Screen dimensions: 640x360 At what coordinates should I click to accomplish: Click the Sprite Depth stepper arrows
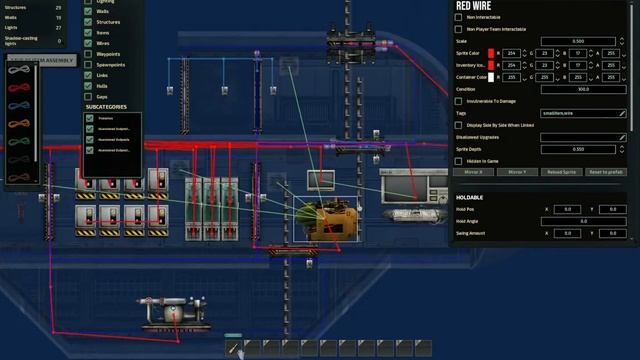click(622, 149)
